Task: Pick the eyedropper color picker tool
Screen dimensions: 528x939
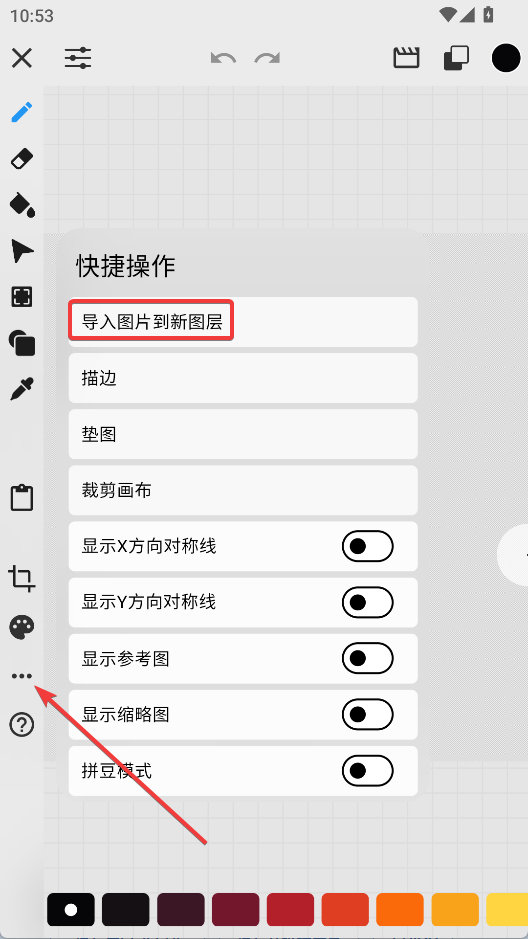Action: (x=22, y=389)
